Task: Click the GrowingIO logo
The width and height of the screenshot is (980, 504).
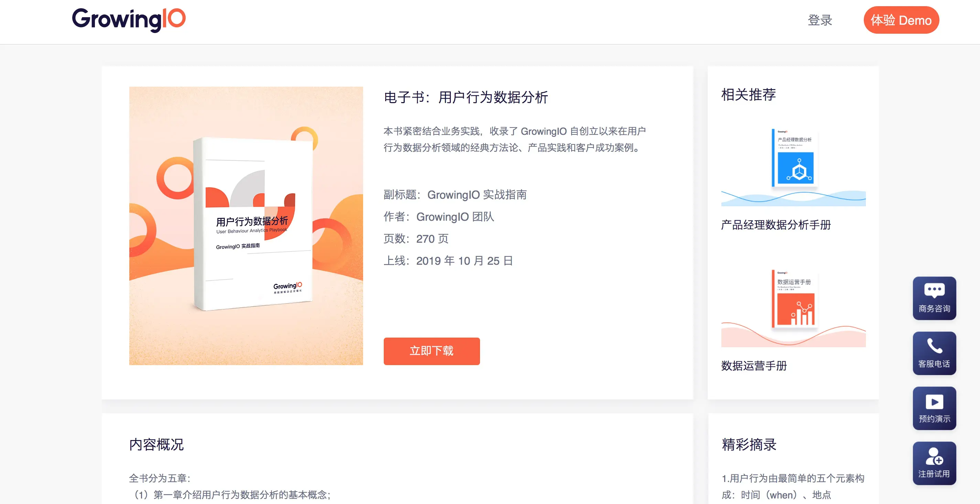Action: [x=129, y=20]
